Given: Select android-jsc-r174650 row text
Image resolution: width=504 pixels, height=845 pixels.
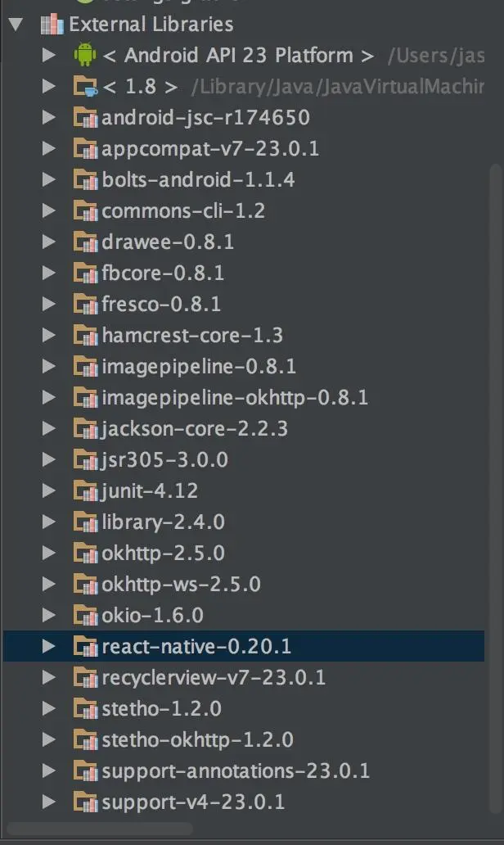Looking at the screenshot, I should click(x=205, y=117).
